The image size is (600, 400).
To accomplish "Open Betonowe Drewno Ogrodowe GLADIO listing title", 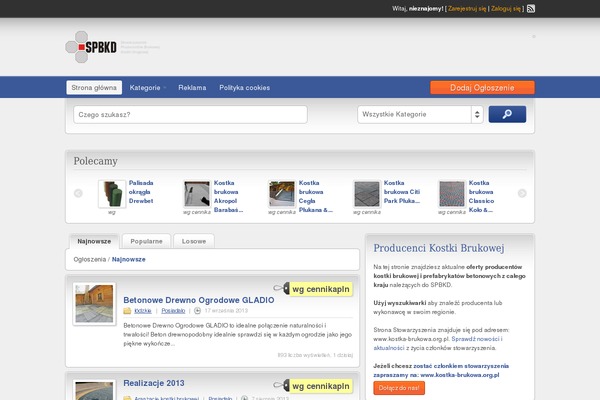I will click(199, 300).
